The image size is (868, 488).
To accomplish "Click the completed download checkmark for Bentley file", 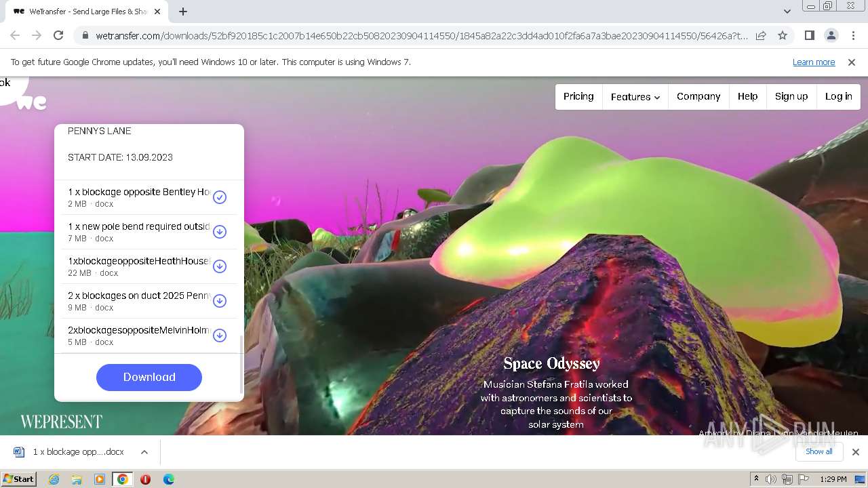I will pos(220,197).
